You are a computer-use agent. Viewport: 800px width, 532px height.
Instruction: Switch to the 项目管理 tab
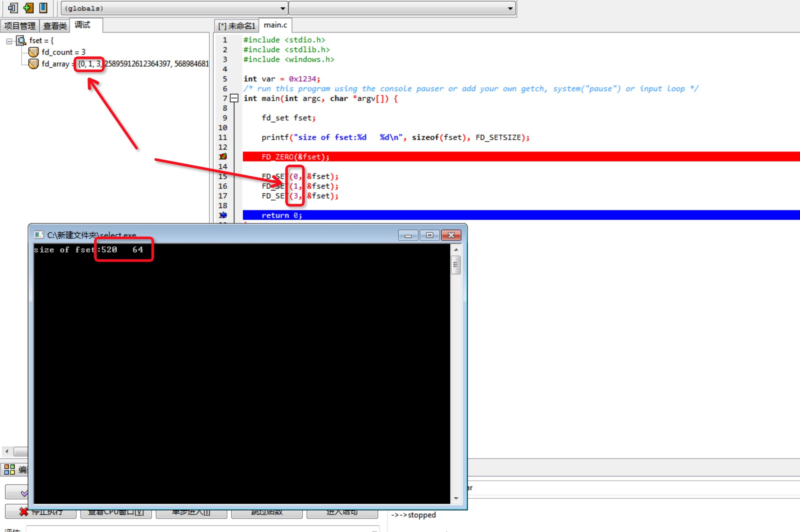[x=20, y=26]
